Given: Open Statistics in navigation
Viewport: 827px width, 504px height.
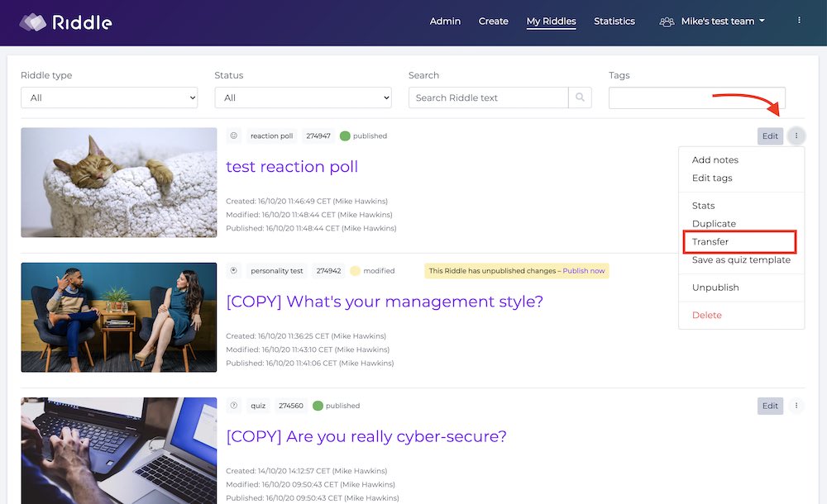Looking at the screenshot, I should tap(614, 21).
